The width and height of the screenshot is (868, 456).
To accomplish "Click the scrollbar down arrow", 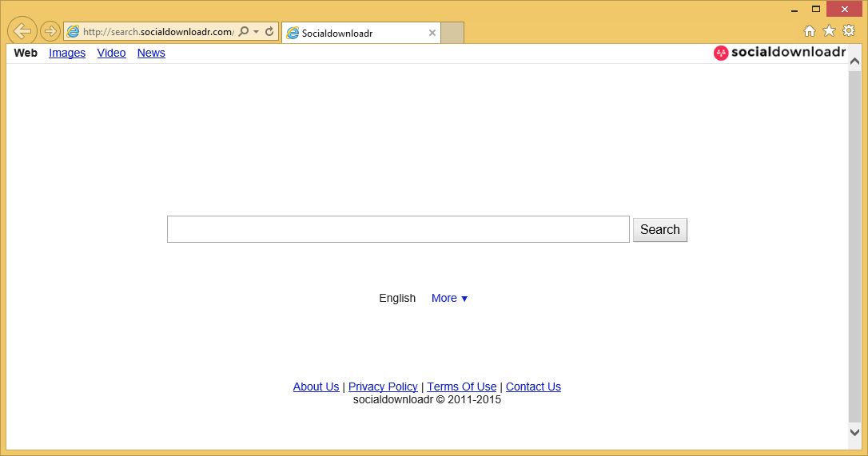I will tap(854, 432).
